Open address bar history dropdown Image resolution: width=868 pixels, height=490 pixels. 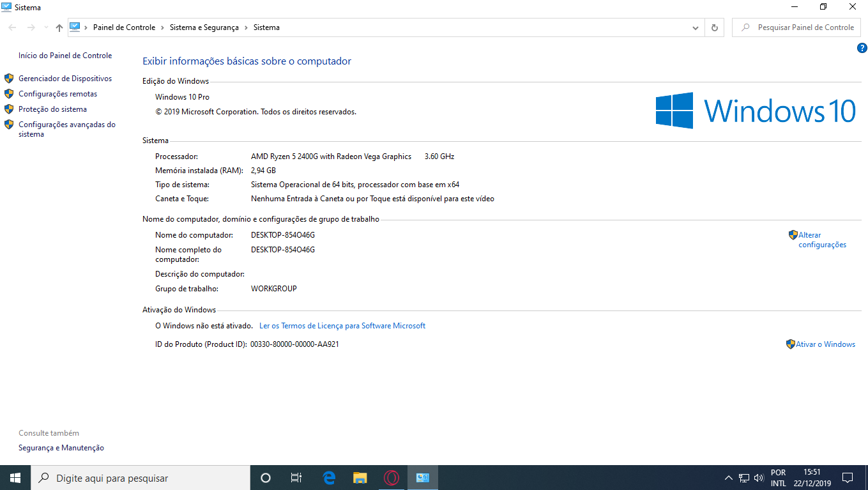click(696, 27)
